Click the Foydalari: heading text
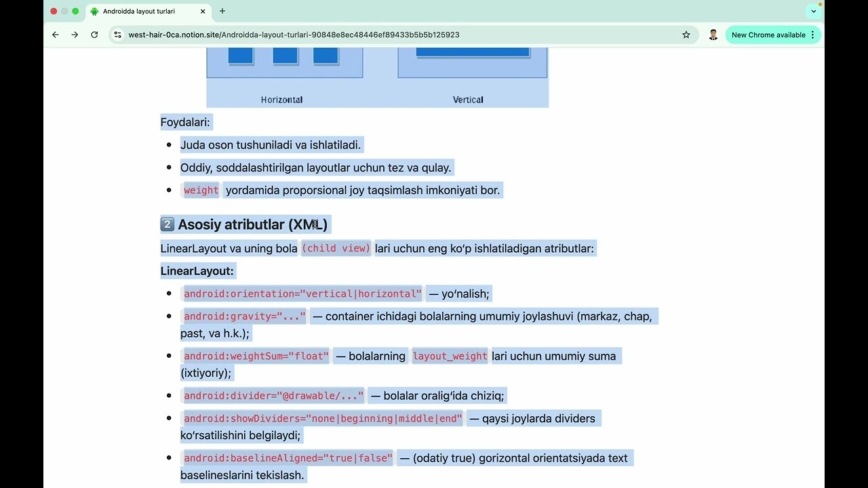The height and width of the screenshot is (488, 868). coord(185,122)
